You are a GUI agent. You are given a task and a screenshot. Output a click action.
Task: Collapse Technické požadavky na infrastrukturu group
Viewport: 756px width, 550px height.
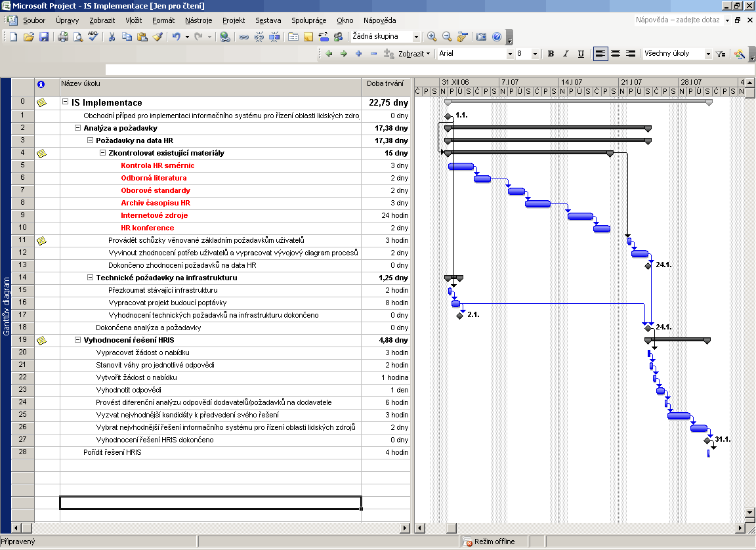click(x=90, y=277)
